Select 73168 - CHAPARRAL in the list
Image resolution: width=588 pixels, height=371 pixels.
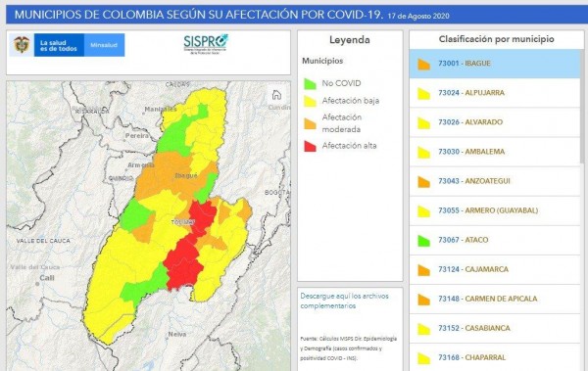pyautogui.click(x=495, y=357)
